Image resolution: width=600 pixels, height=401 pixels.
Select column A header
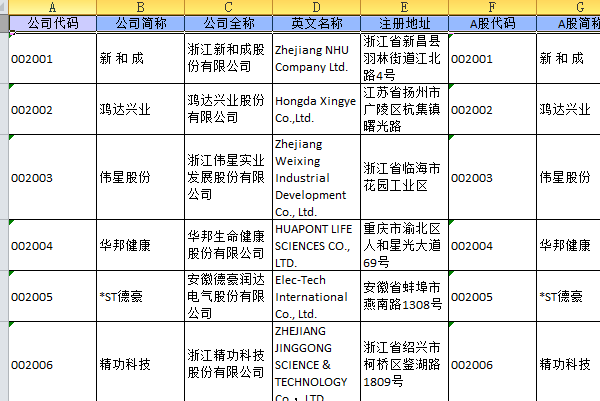(x=52, y=7)
